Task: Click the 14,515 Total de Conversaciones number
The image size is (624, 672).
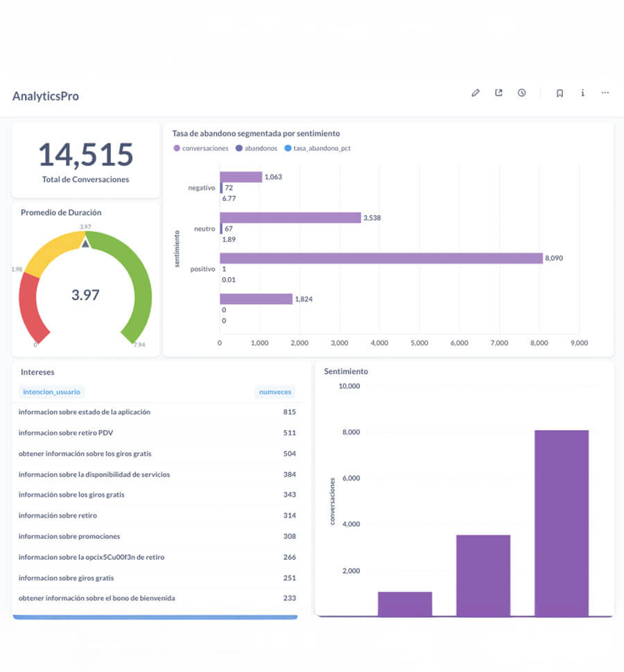Action: pyautogui.click(x=85, y=154)
